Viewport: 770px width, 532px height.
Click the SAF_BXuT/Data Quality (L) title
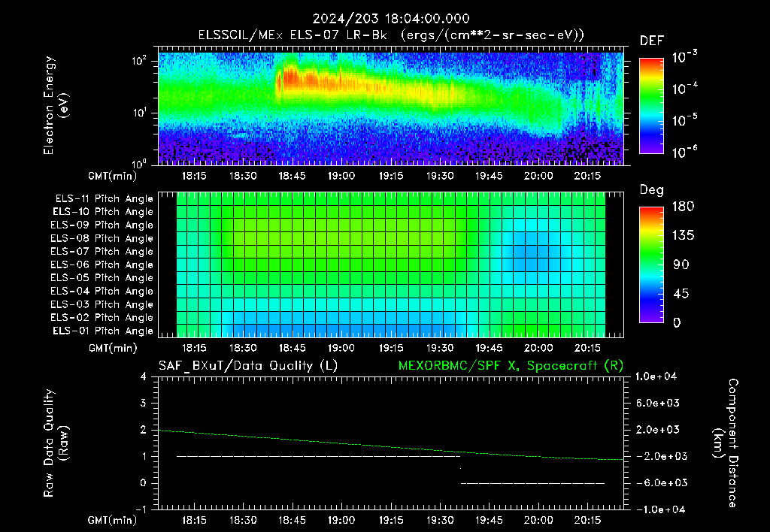248,366
